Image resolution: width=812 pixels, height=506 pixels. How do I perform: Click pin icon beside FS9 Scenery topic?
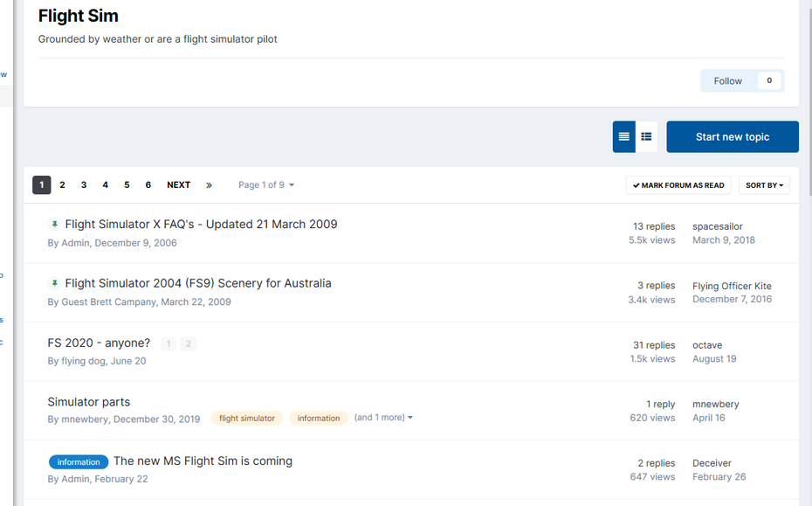(x=54, y=284)
